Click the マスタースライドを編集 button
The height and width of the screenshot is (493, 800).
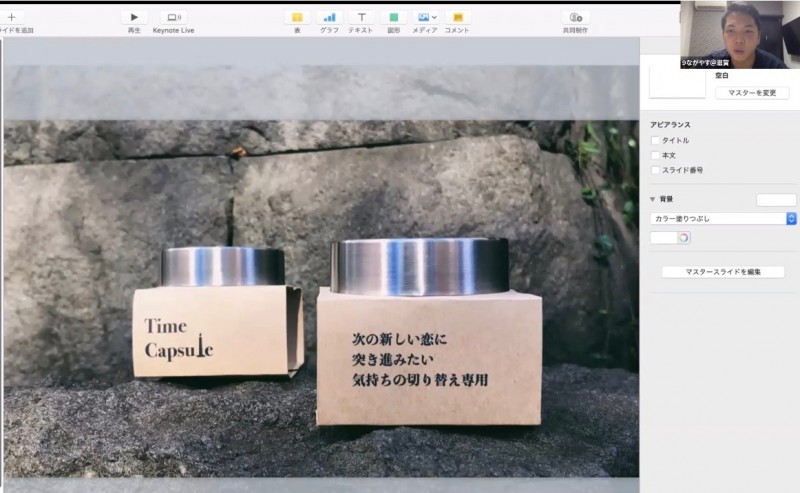(x=722, y=272)
